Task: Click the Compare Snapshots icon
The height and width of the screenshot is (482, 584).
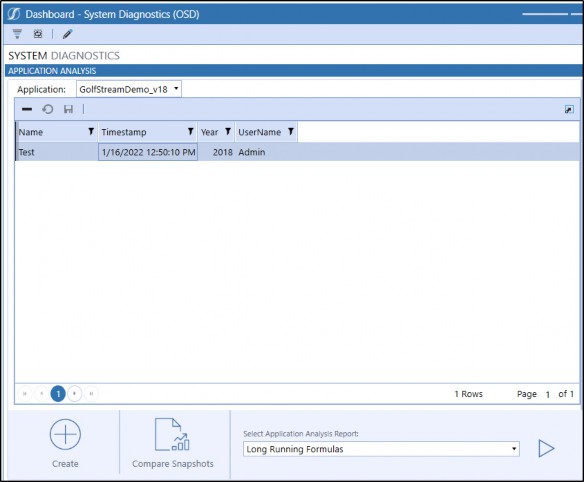Action: (172, 434)
